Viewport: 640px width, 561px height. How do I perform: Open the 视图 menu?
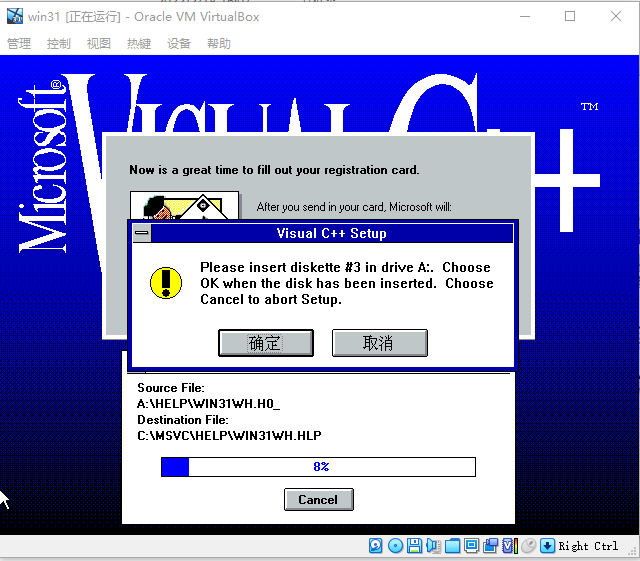[x=99, y=43]
